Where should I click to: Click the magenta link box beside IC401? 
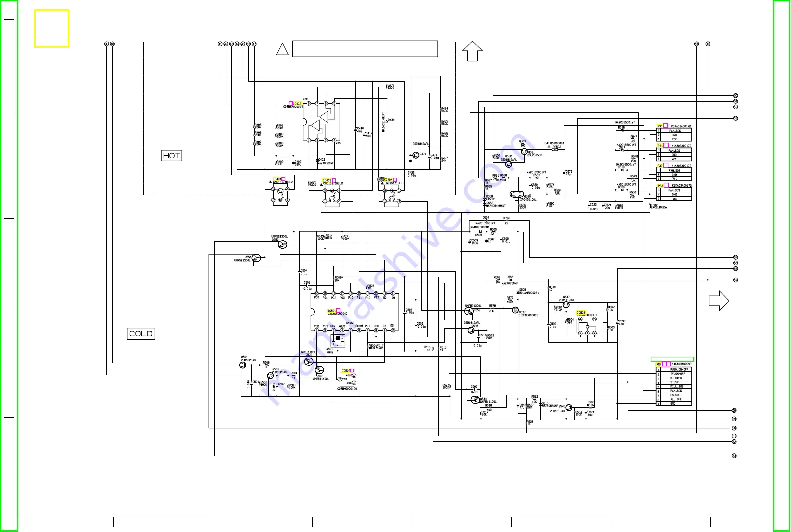283,179
